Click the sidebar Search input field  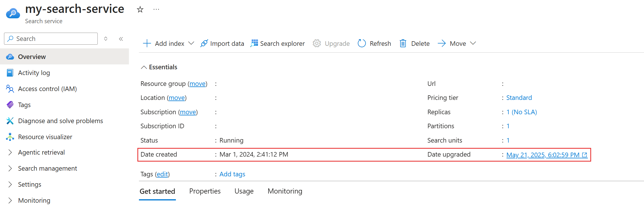[x=54, y=39]
